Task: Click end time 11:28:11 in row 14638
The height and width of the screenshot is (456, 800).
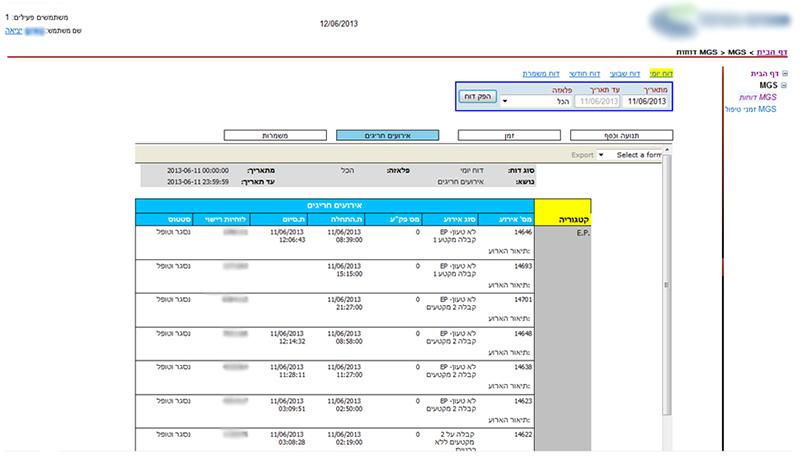Action: [292, 375]
